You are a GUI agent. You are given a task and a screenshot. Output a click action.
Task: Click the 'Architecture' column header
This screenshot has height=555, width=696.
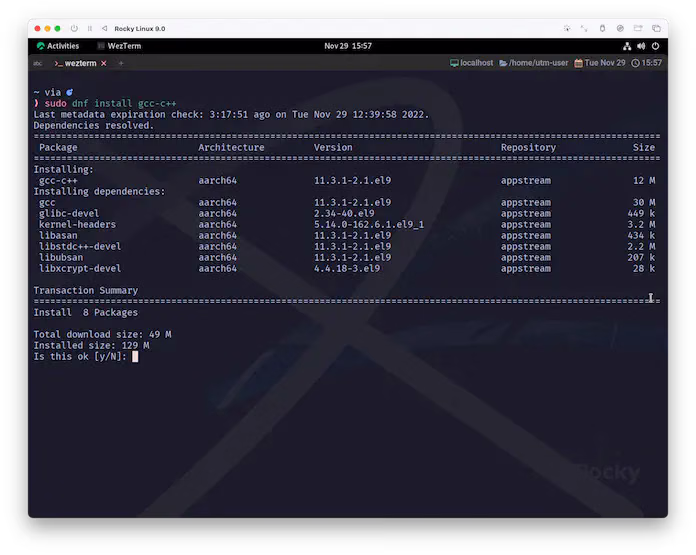(x=231, y=147)
